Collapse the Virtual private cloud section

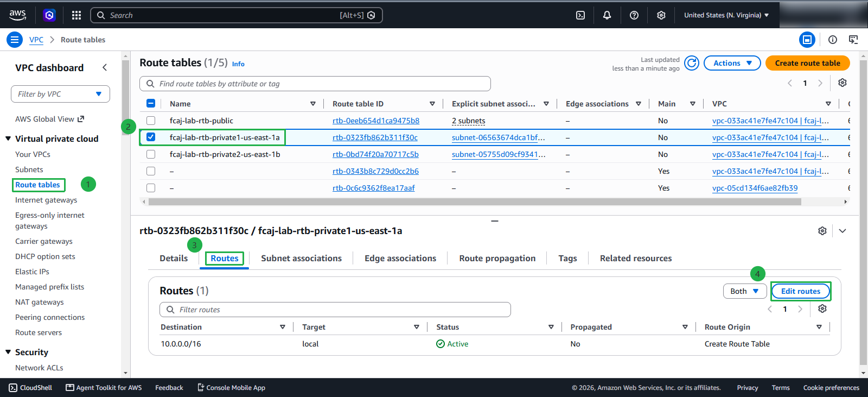pos(8,138)
